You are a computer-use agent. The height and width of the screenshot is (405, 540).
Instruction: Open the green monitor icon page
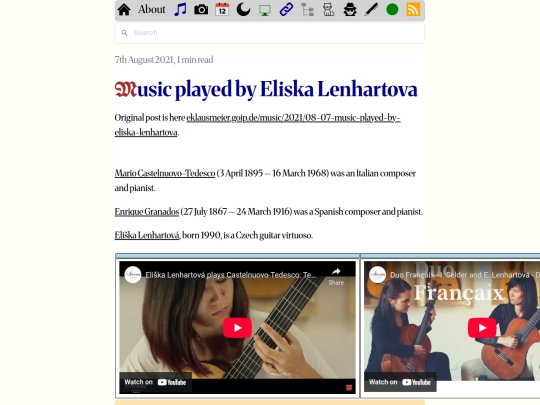click(x=265, y=10)
